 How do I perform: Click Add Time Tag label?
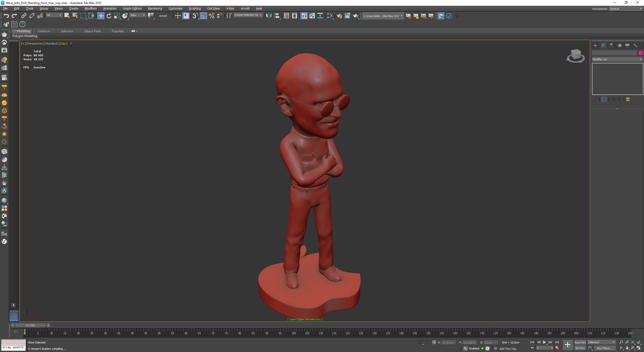(x=507, y=348)
